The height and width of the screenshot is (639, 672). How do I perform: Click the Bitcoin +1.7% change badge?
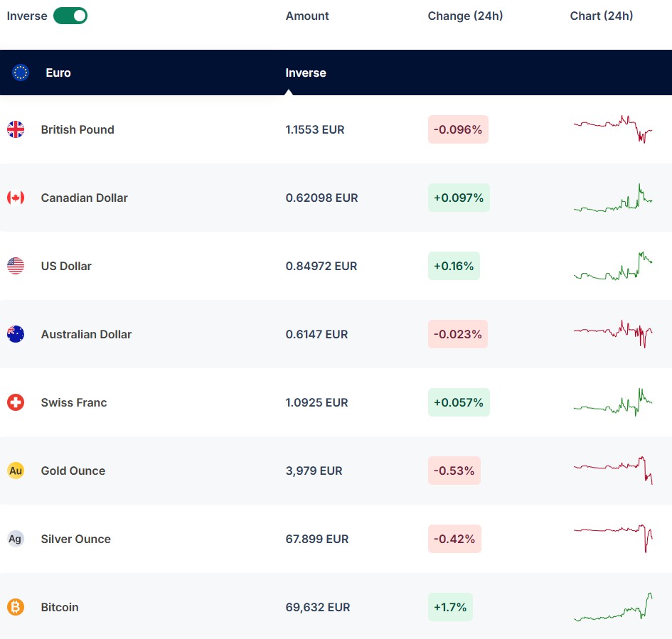pyautogui.click(x=450, y=607)
